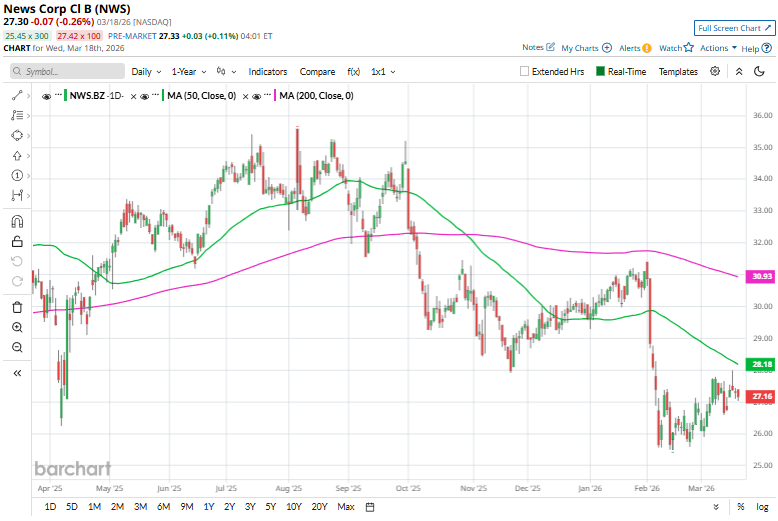Click the lock drawings icon
Image resolution: width=778 pixels, height=521 pixels.
point(17,241)
